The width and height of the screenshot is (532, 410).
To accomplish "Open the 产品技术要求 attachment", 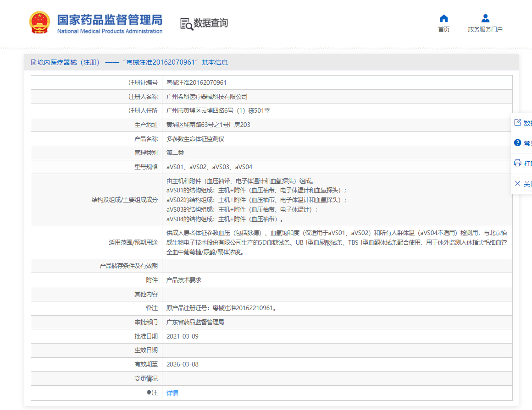I will tap(184, 280).
